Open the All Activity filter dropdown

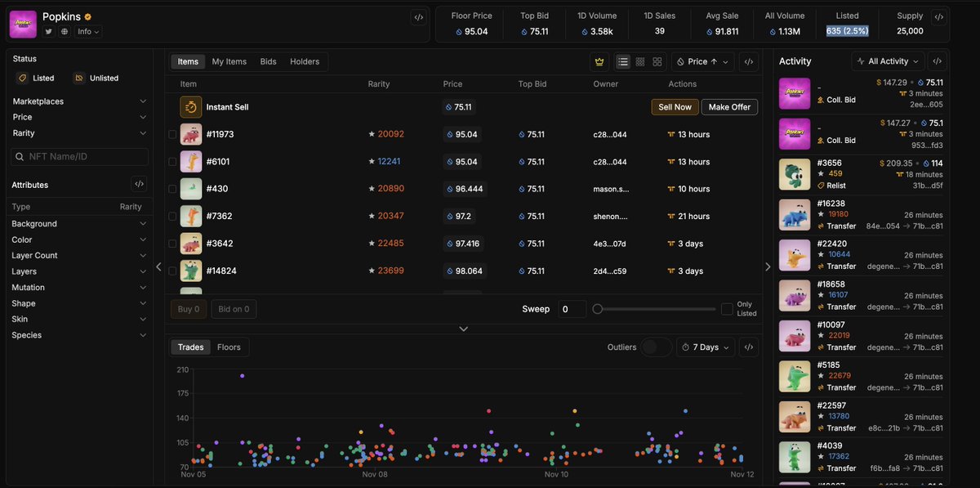(888, 61)
